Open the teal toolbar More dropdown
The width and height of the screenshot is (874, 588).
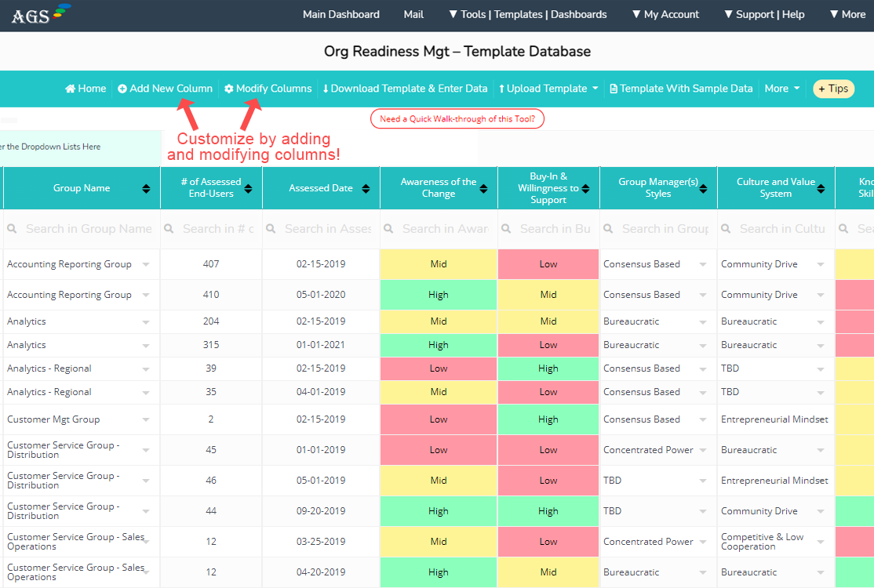click(782, 89)
